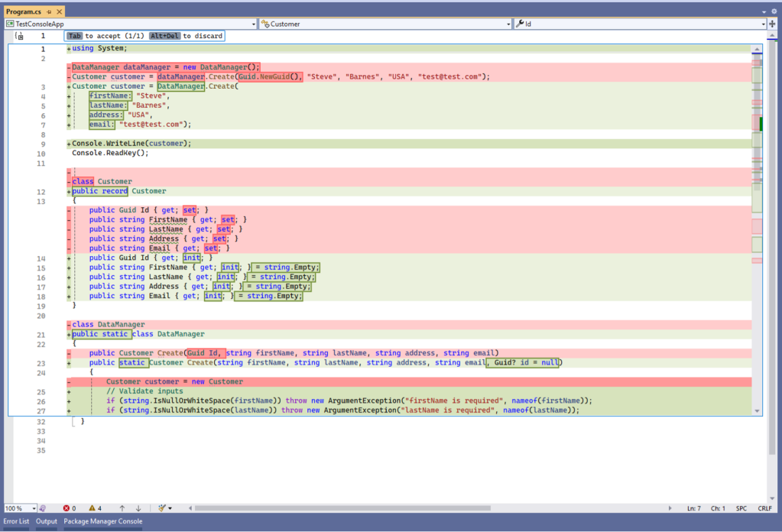Click the next issue down-arrow icon
This screenshot has width=782, height=532.
coord(138,508)
